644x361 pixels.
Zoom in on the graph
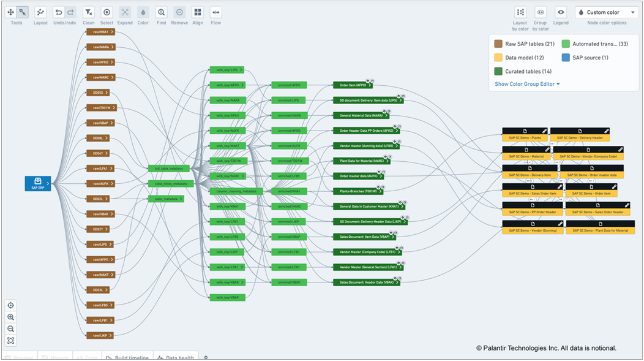10,317
